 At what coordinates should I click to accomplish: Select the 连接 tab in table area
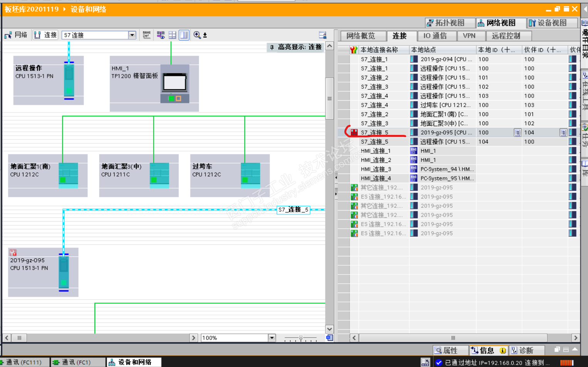[402, 36]
